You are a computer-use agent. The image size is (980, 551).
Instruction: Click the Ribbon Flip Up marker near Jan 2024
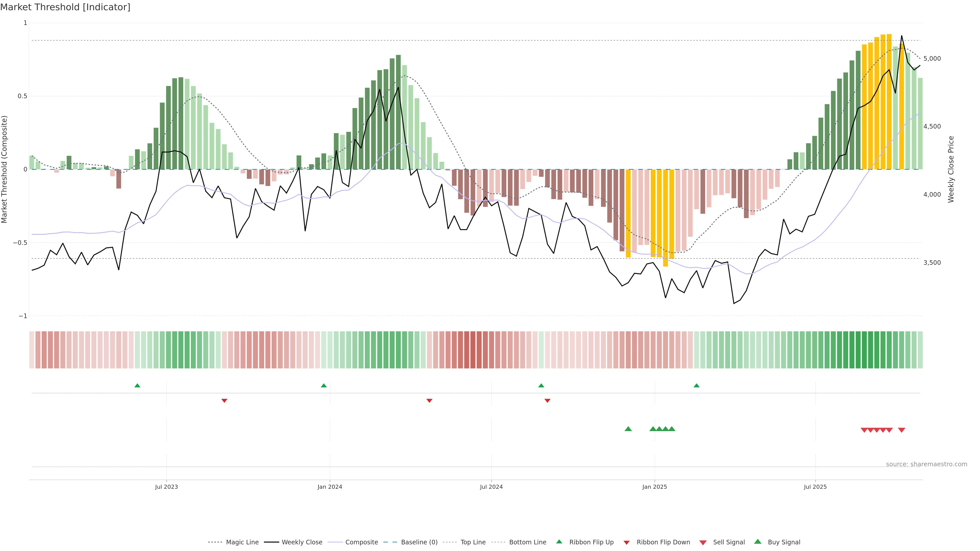[324, 386]
